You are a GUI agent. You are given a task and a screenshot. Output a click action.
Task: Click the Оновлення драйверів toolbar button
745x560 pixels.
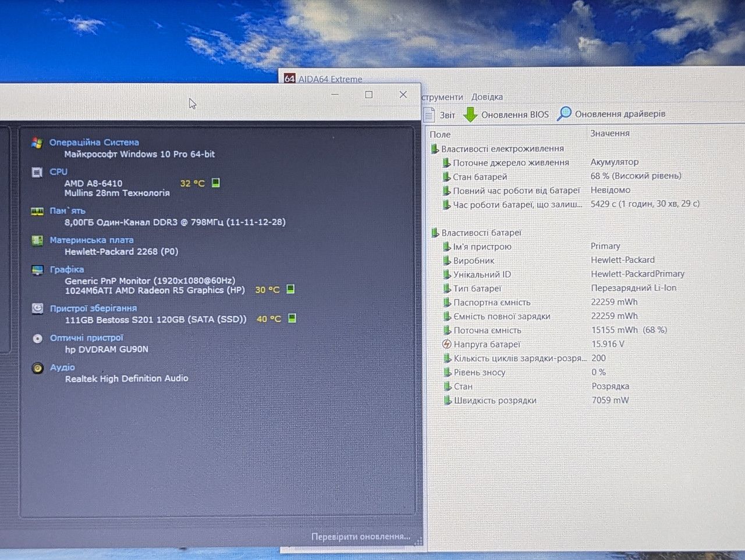tap(611, 114)
